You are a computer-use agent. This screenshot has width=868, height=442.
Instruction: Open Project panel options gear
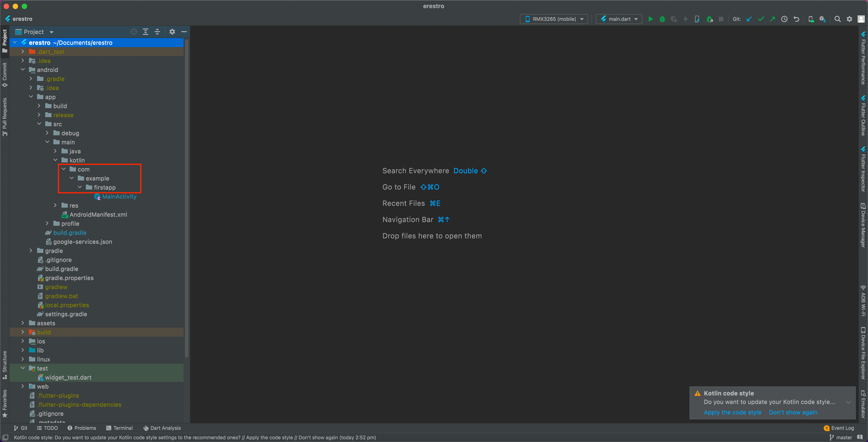pos(172,32)
